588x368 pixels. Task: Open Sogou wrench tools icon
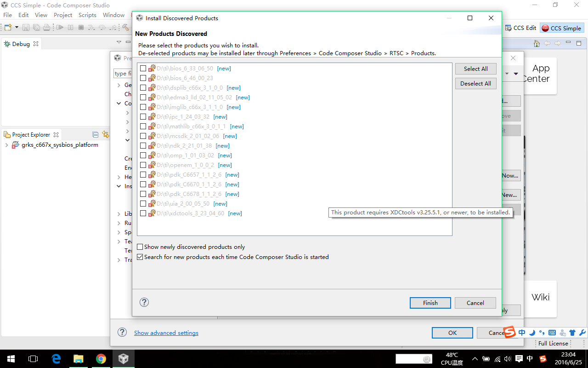point(582,333)
